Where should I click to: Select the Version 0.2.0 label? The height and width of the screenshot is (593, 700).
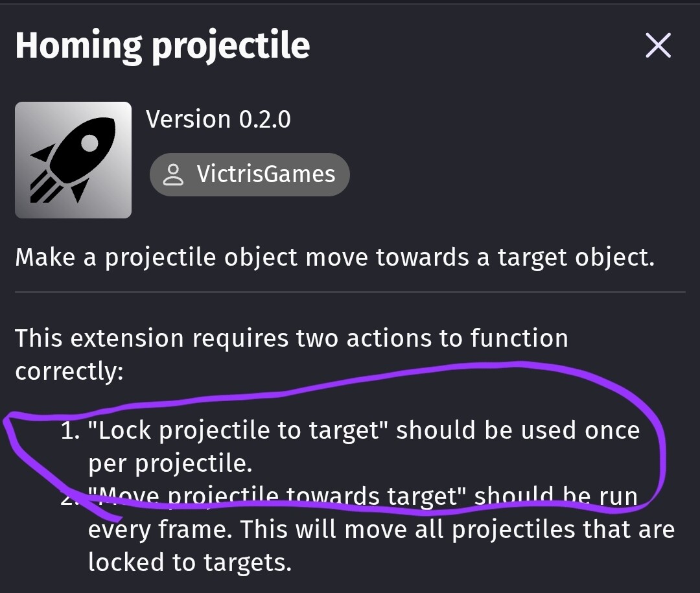218,119
